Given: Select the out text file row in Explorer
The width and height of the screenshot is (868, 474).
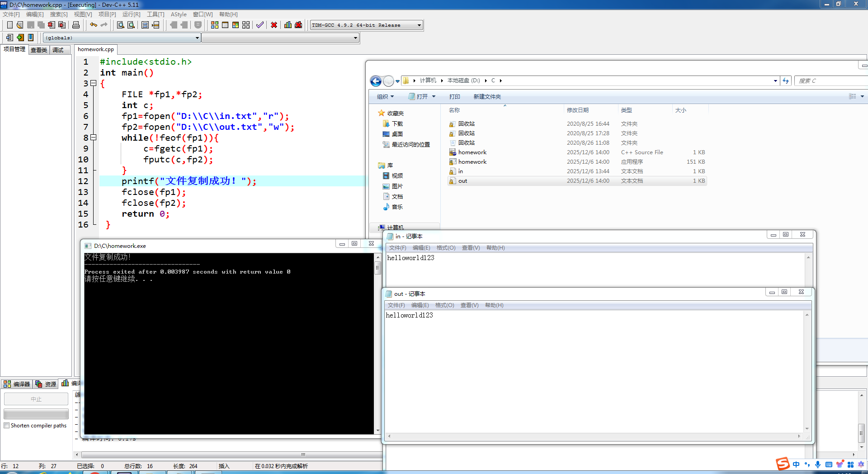Looking at the screenshot, I should 577,181.
